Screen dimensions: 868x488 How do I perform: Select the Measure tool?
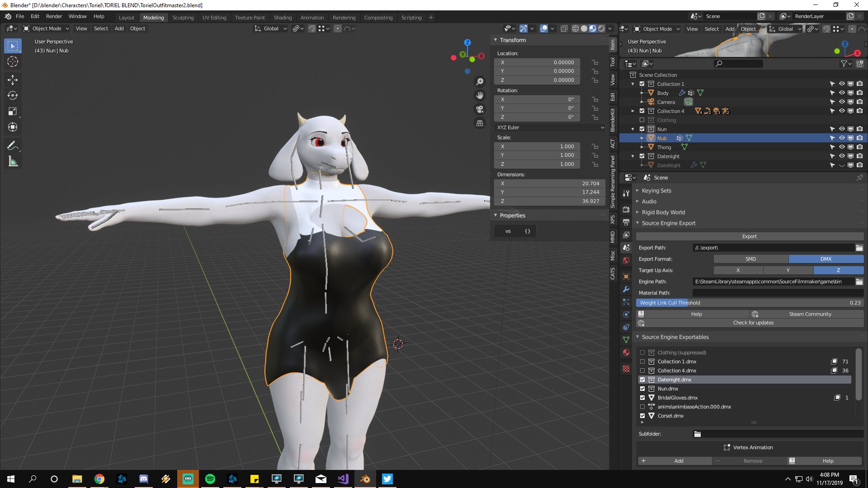13,162
